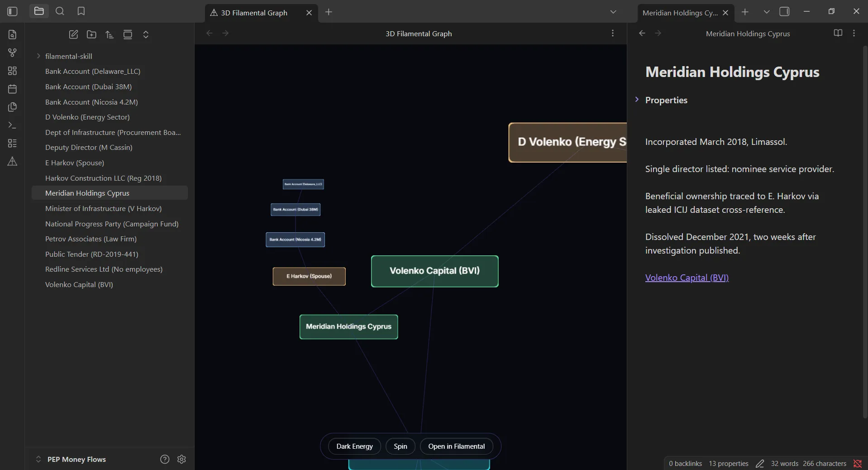Open the Harkov Construction LLC (Reg 2018) note

(x=110, y=178)
